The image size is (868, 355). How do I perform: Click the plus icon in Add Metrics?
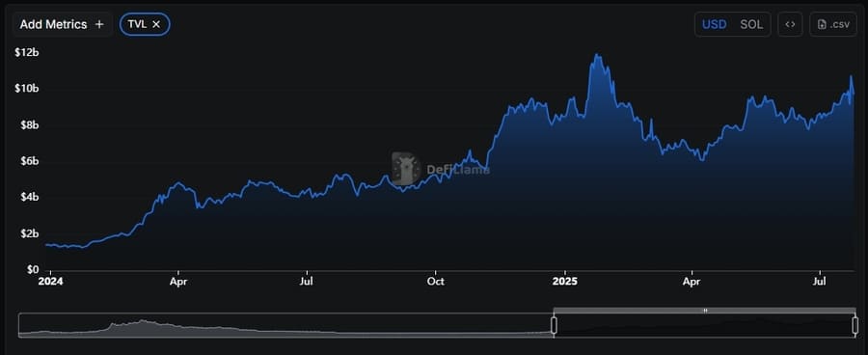click(99, 24)
